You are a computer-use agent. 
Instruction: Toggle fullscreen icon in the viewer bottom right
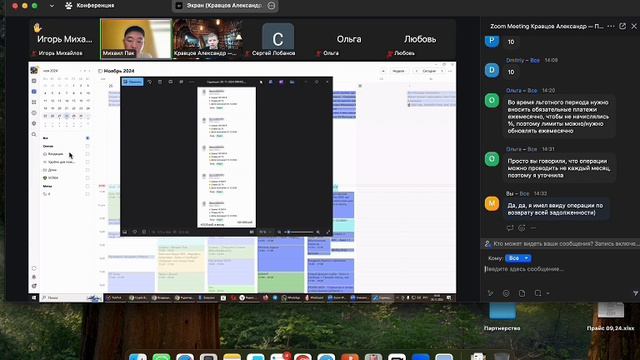[328, 232]
